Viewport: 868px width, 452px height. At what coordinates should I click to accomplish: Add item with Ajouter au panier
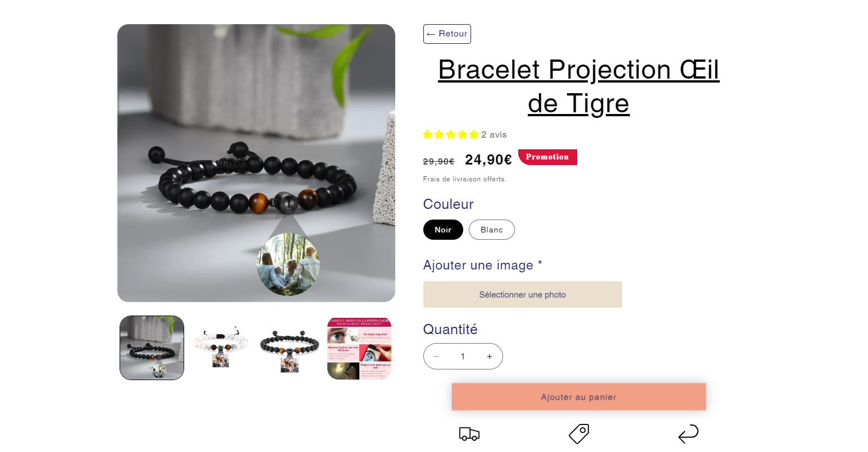click(579, 397)
